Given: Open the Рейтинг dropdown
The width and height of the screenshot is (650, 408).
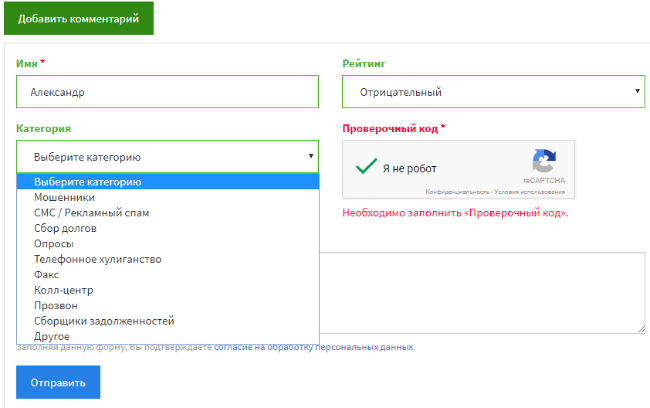Looking at the screenshot, I should coord(493,92).
